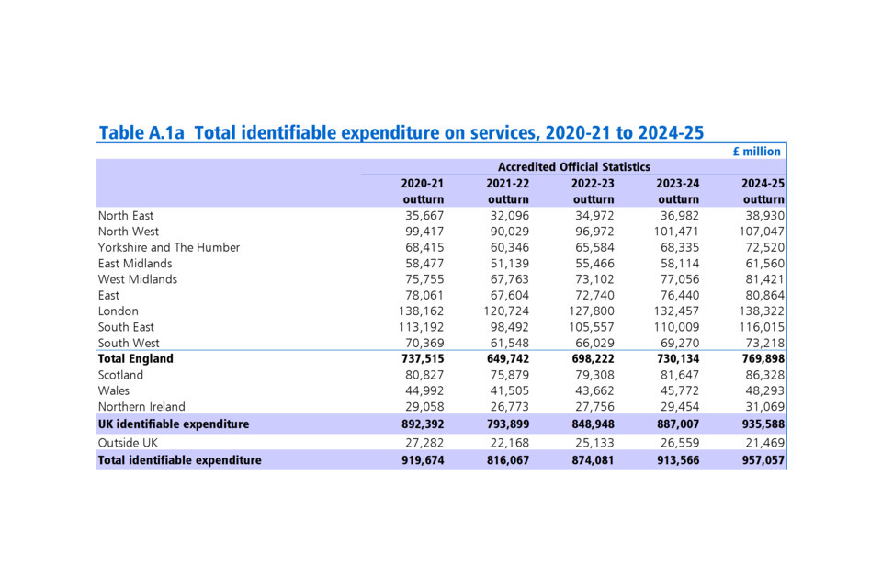Screen dimensions: 882x588
Task: Select the Scotland row label
Action: 121,375
